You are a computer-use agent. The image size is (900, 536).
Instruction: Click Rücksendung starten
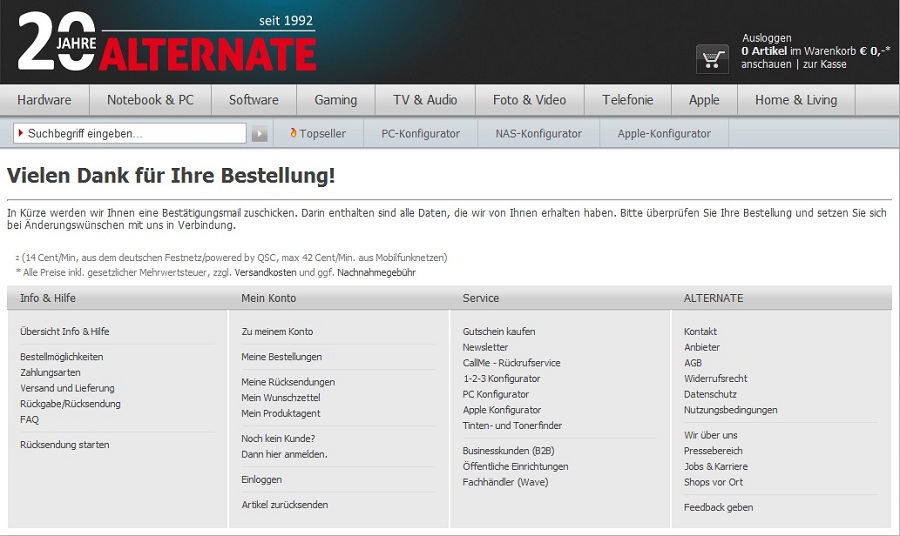click(64, 445)
